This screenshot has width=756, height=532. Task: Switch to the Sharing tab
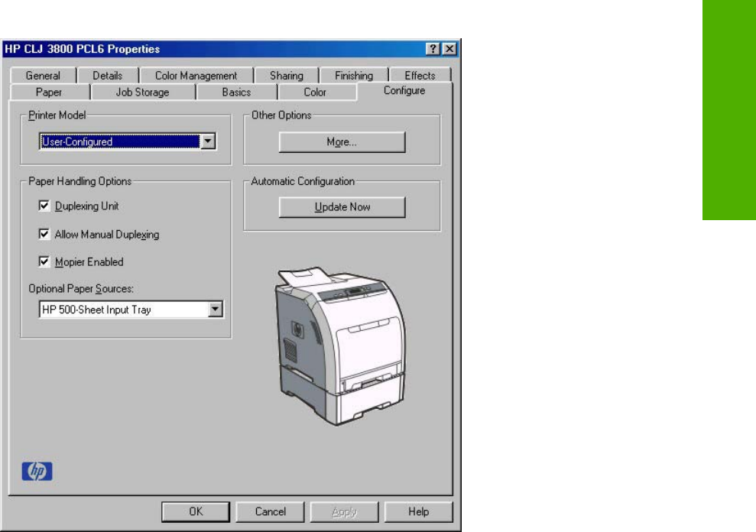click(287, 76)
